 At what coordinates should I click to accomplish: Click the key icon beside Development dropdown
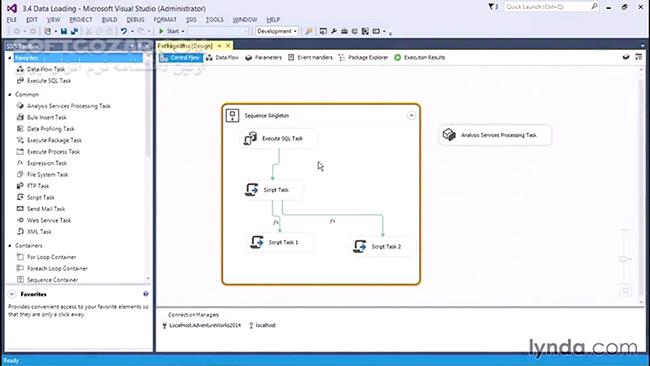coord(309,31)
